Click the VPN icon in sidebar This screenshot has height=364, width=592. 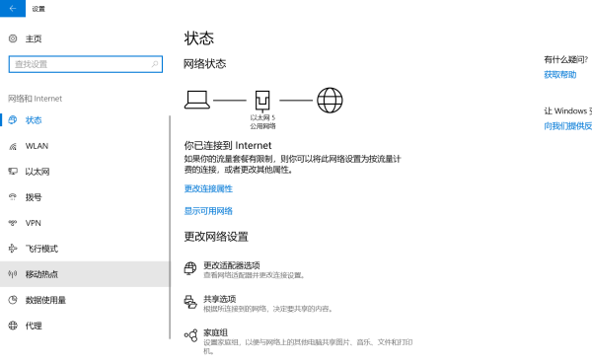click(x=13, y=223)
